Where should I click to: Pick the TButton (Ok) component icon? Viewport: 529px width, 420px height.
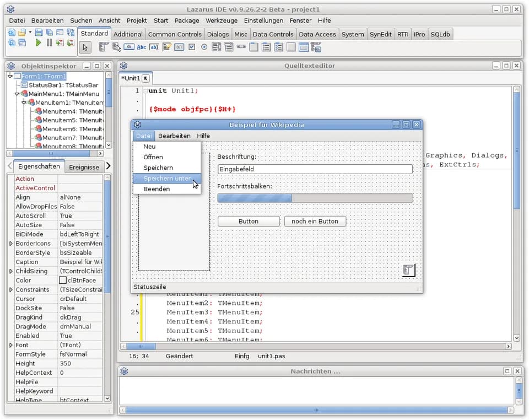pos(129,47)
